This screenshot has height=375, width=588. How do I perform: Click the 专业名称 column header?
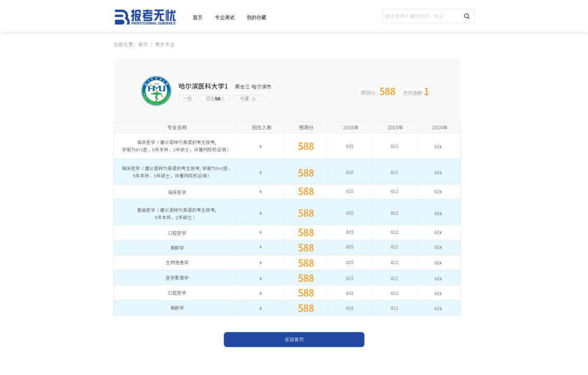point(175,127)
